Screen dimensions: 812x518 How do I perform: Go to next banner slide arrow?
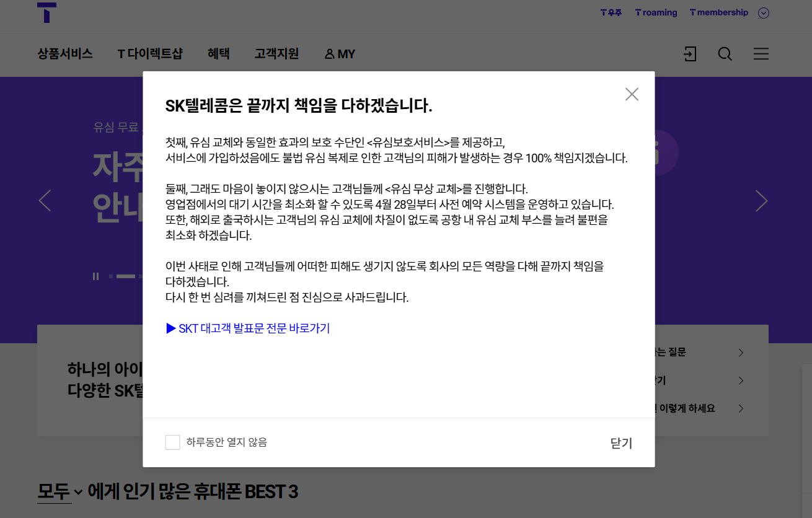761,200
